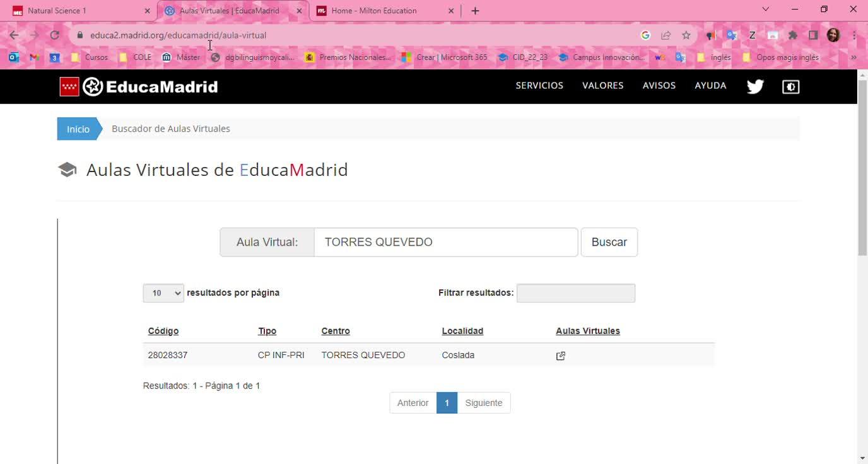The width and height of the screenshot is (868, 464).
Task: Open the TORRES QUEVEDO virtual classroom link icon
Action: [560, 356]
